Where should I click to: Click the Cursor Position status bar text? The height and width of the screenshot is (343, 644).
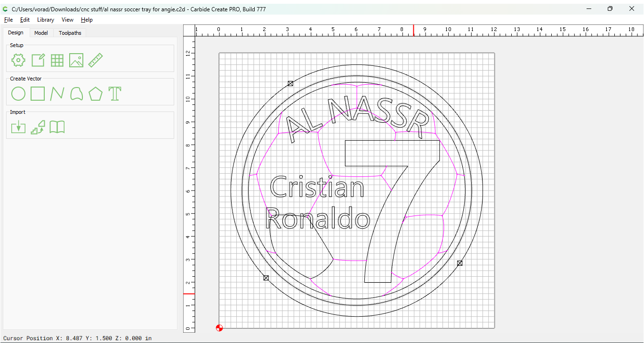[x=78, y=338]
